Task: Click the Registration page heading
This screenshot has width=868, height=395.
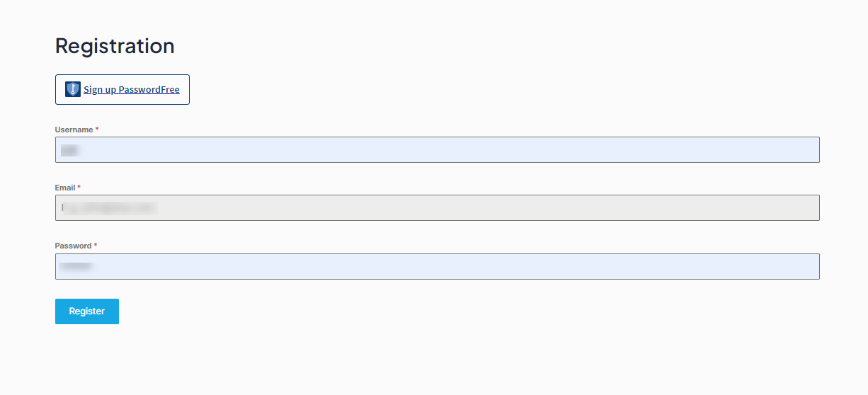Action: (115, 46)
